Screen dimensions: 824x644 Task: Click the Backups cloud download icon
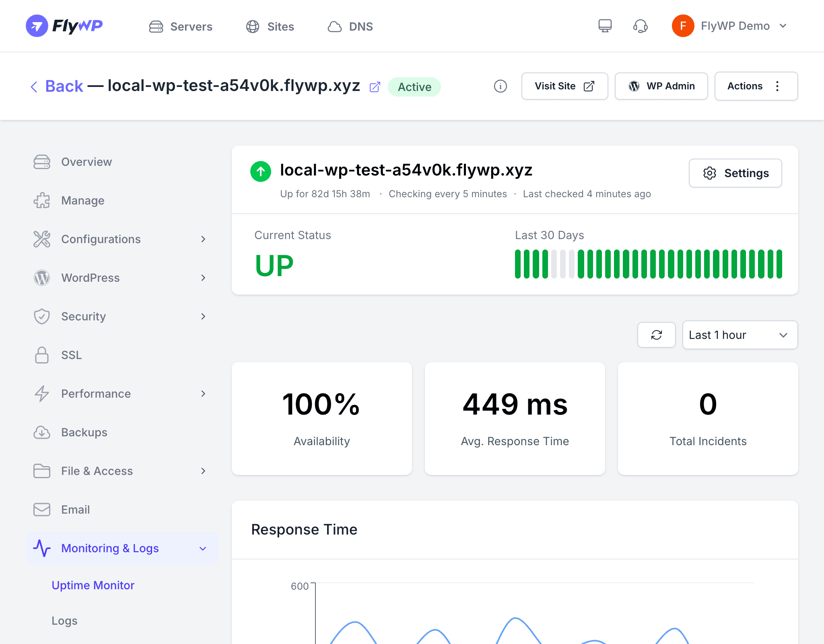point(42,432)
